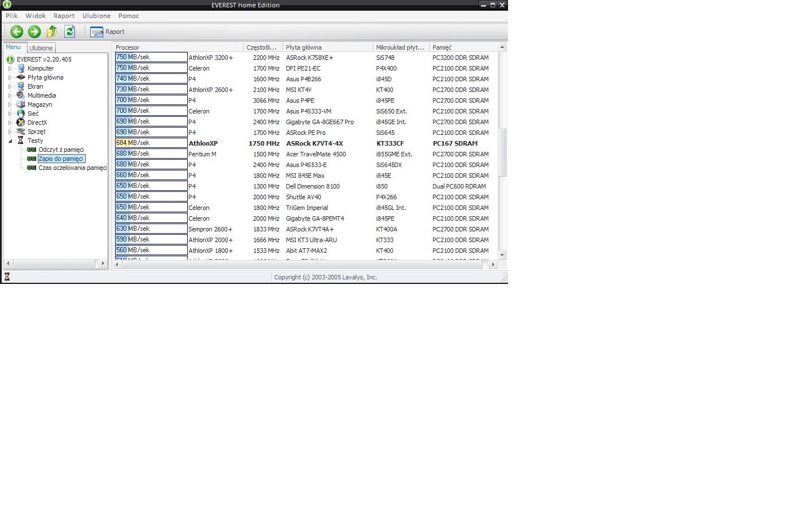
Task: Click the vertical scrollbar thumb of results list
Action: (x=502, y=152)
